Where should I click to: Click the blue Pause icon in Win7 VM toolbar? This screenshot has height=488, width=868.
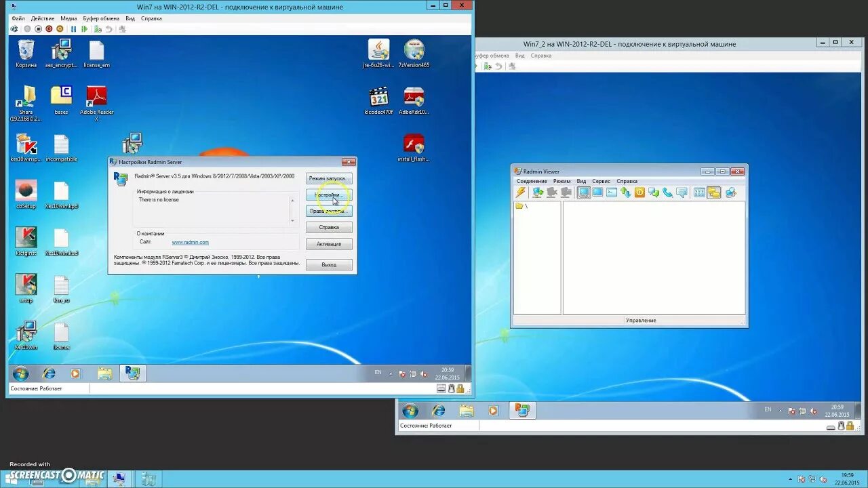pos(73,29)
